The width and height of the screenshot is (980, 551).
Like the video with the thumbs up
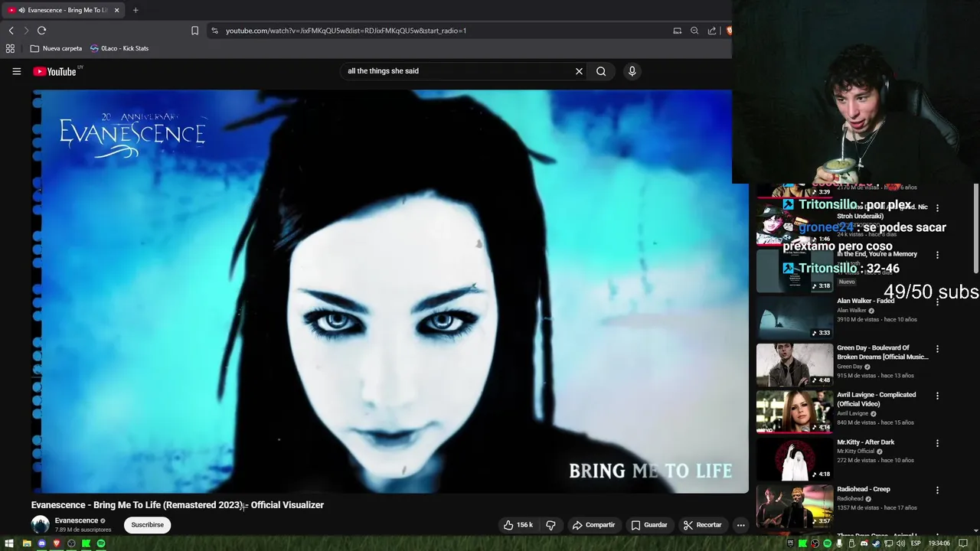(518, 525)
